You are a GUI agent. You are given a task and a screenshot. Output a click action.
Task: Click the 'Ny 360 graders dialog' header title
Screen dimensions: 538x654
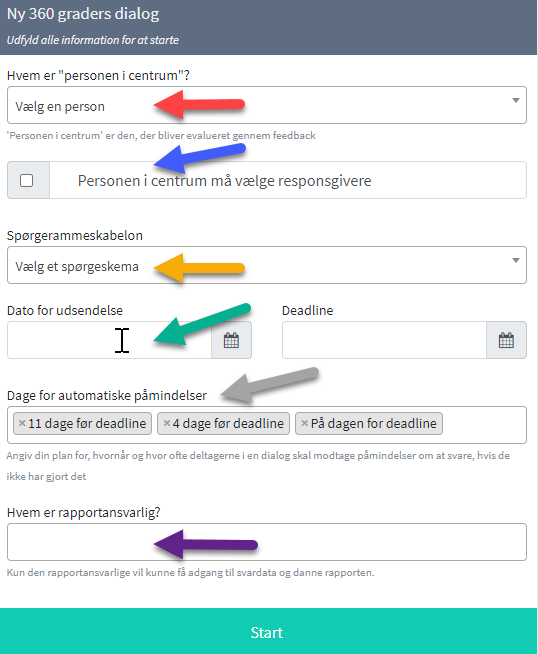(x=83, y=14)
